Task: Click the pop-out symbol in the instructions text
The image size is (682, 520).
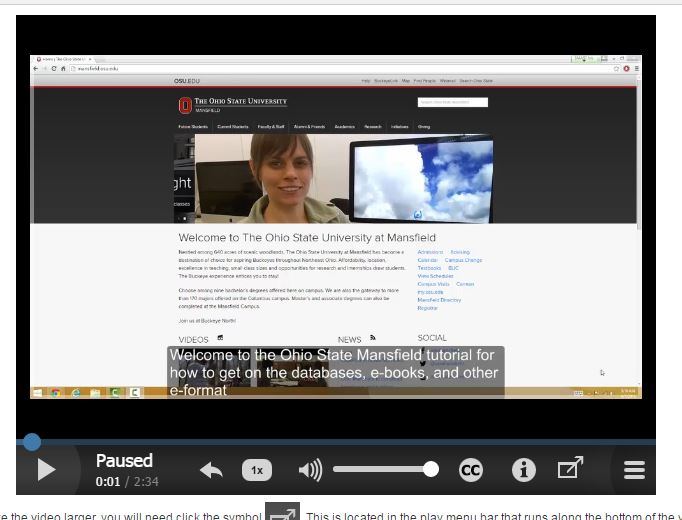Action: pos(283,512)
